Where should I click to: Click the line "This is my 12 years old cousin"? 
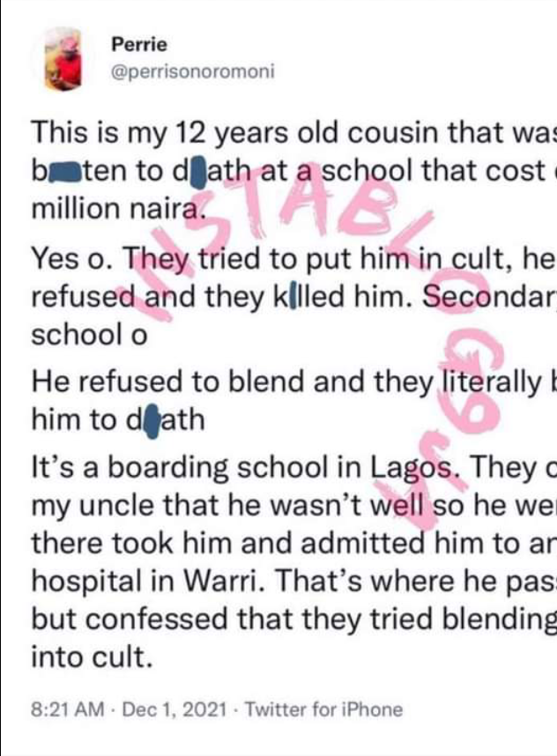click(x=294, y=132)
